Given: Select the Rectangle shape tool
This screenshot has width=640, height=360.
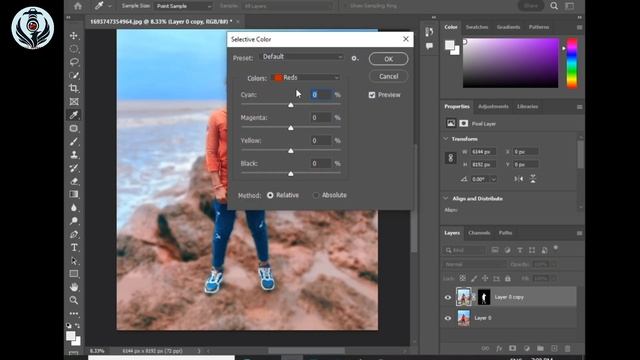Looking at the screenshot, I should click(x=74, y=274).
